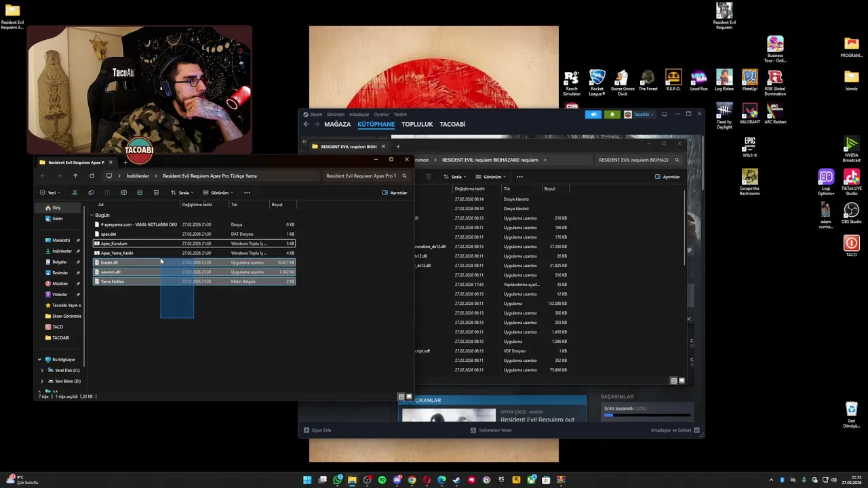Open the Görünüm view dropdown in front Explorer
Image resolution: width=868 pixels, height=488 pixels.
[218, 192]
